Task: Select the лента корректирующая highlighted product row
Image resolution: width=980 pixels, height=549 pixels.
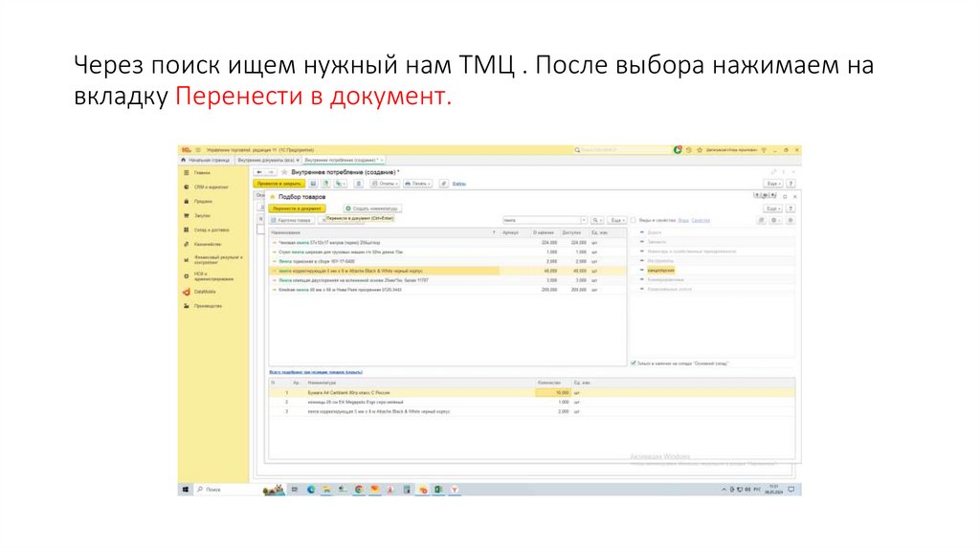Action: (447, 271)
